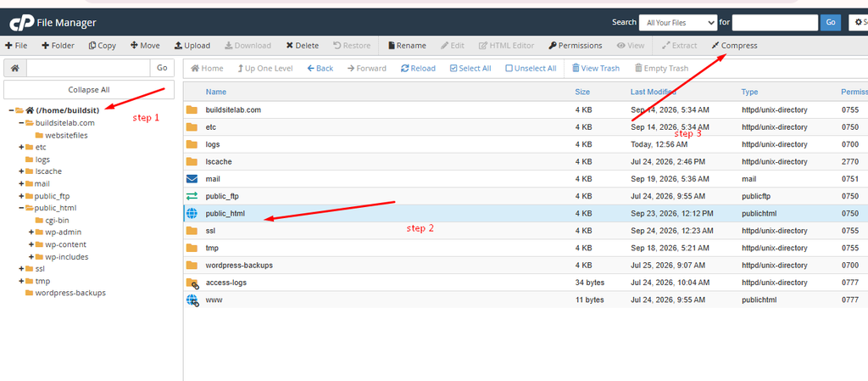Click the buildsitelab.com row folder icon

192,109
